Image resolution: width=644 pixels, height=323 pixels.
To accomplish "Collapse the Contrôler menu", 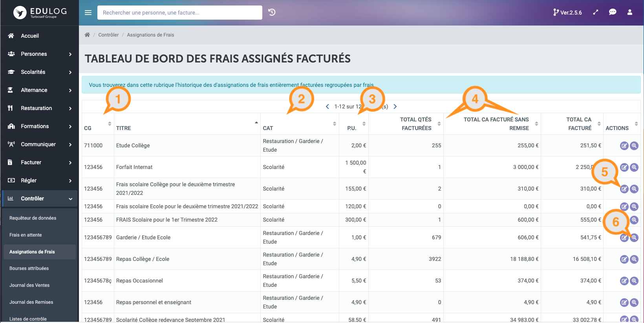I will pyautogui.click(x=39, y=198).
